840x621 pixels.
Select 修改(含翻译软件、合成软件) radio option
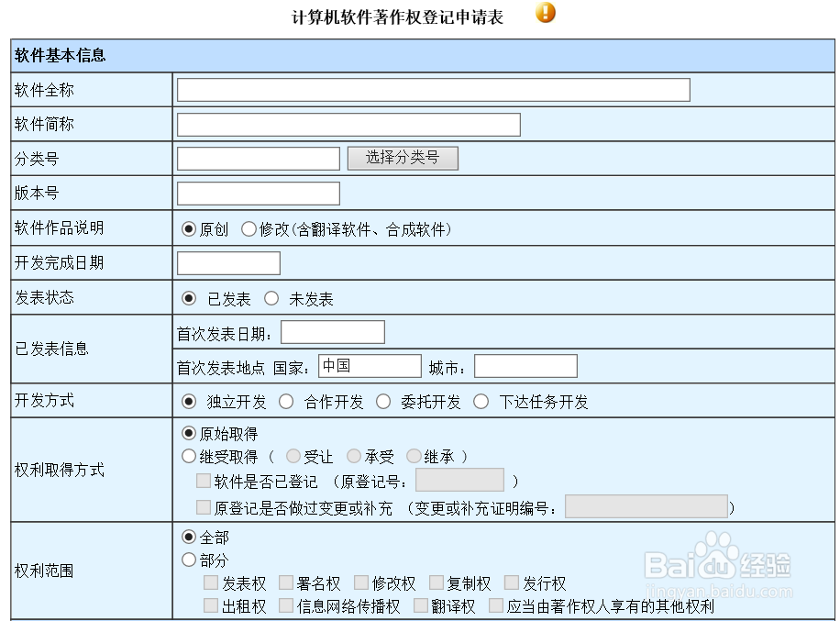(249, 229)
